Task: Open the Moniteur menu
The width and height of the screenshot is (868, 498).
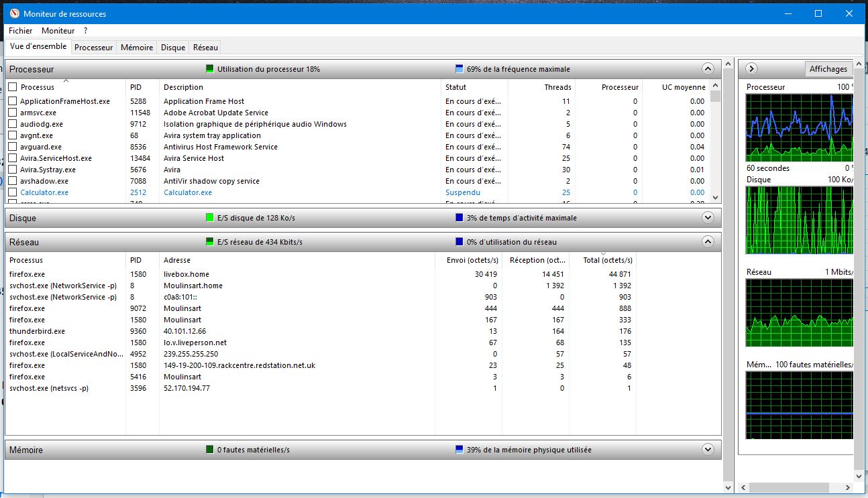Action: 58,31
